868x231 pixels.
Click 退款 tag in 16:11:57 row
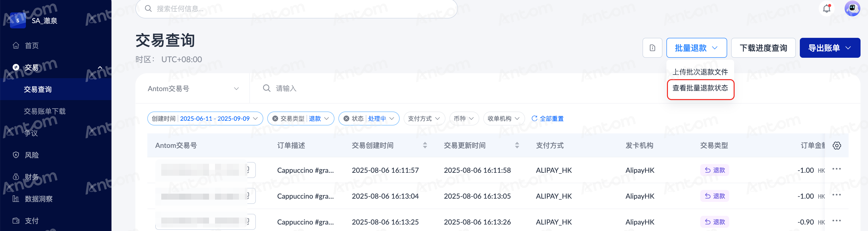tap(714, 170)
